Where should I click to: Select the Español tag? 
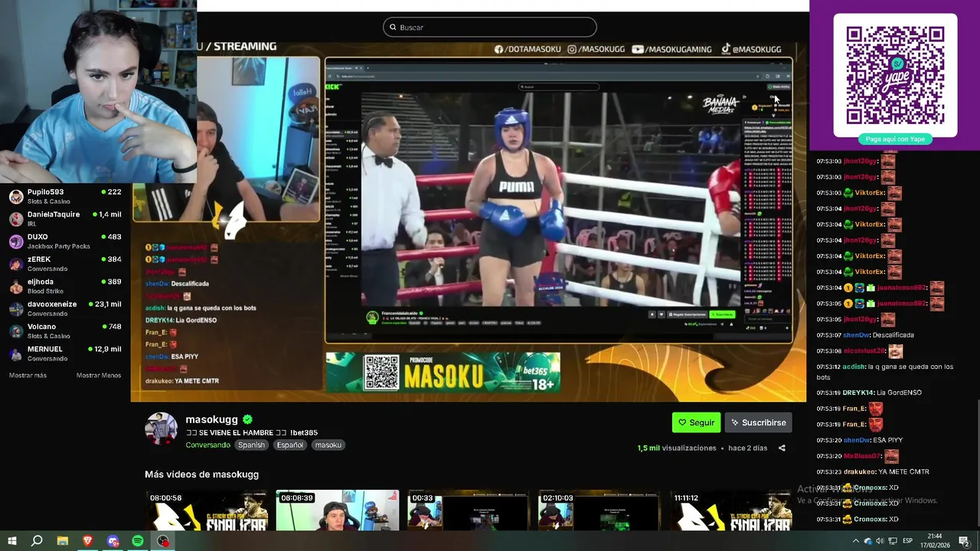[x=290, y=445]
